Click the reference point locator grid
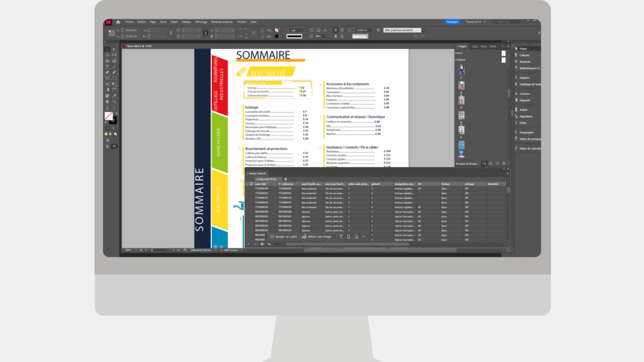Viewport: 644px width, 362px height. click(111, 33)
